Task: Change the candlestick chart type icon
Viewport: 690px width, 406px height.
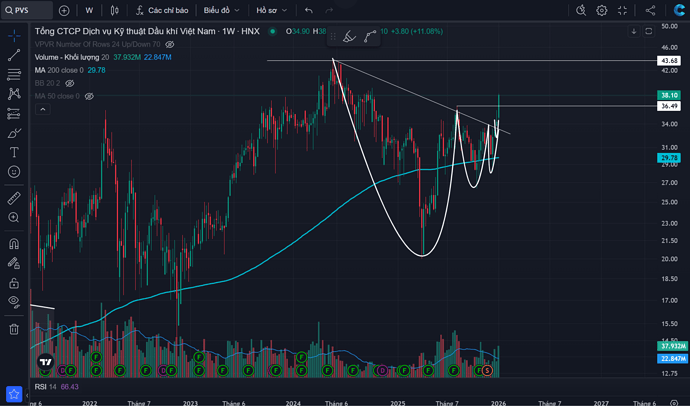Action: click(x=114, y=11)
